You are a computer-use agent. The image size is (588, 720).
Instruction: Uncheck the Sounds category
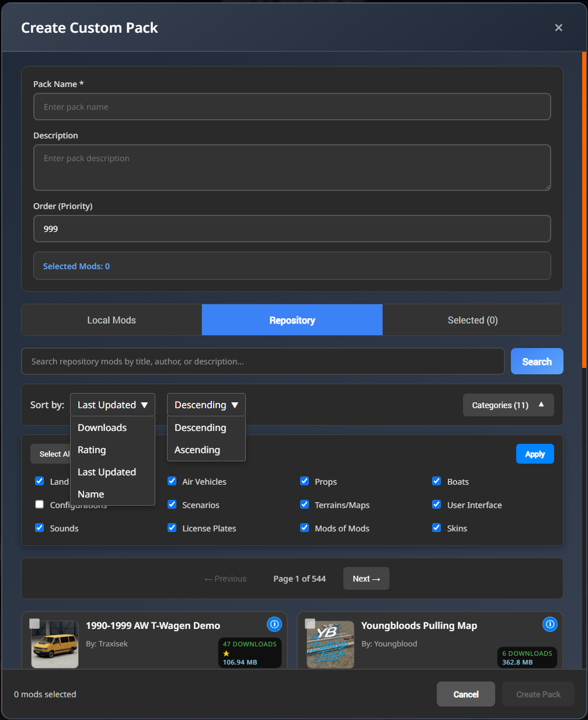click(40, 528)
